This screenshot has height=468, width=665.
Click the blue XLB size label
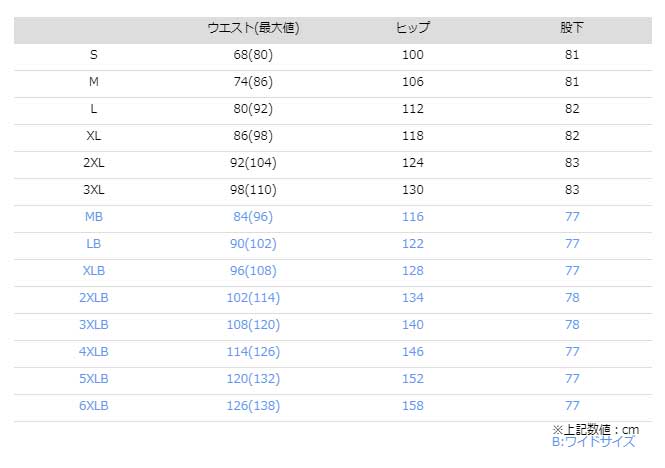[94, 271]
